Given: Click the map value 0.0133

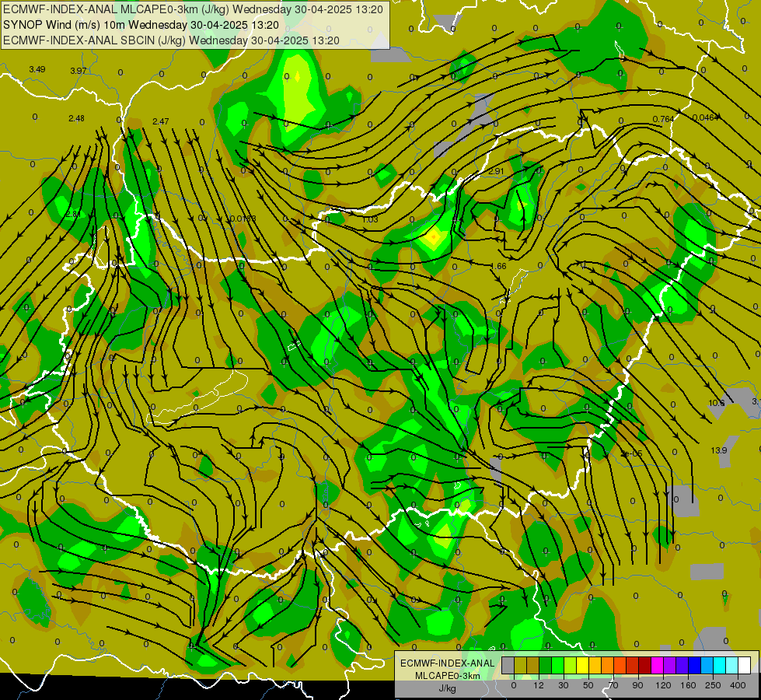Looking at the screenshot, I should pyautogui.click(x=243, y=219).
